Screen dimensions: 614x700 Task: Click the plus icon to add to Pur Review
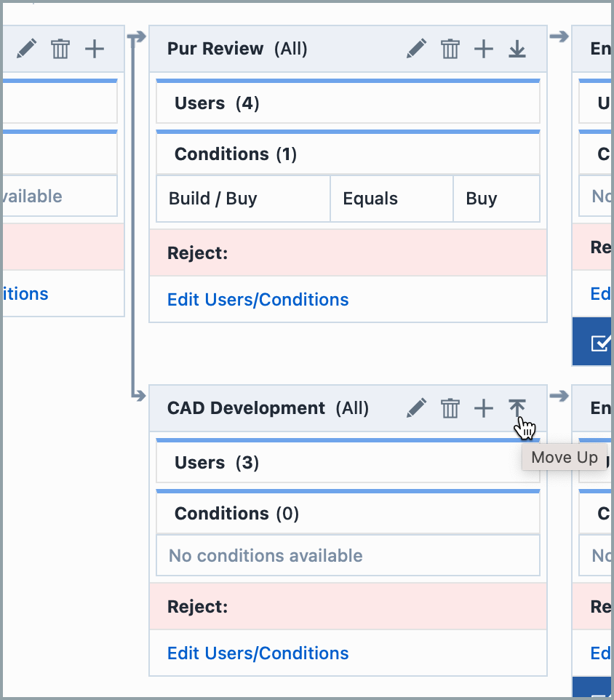tap(483, 49)
